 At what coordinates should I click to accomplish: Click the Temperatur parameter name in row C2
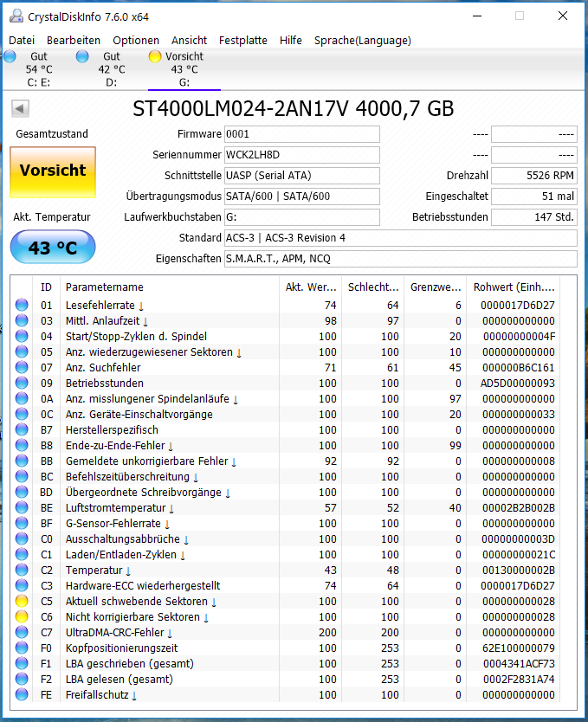(x=94, y=570)
